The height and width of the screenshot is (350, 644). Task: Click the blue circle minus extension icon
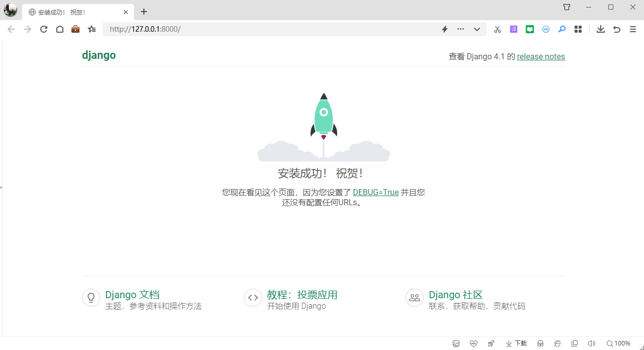[x=546, y=29]
